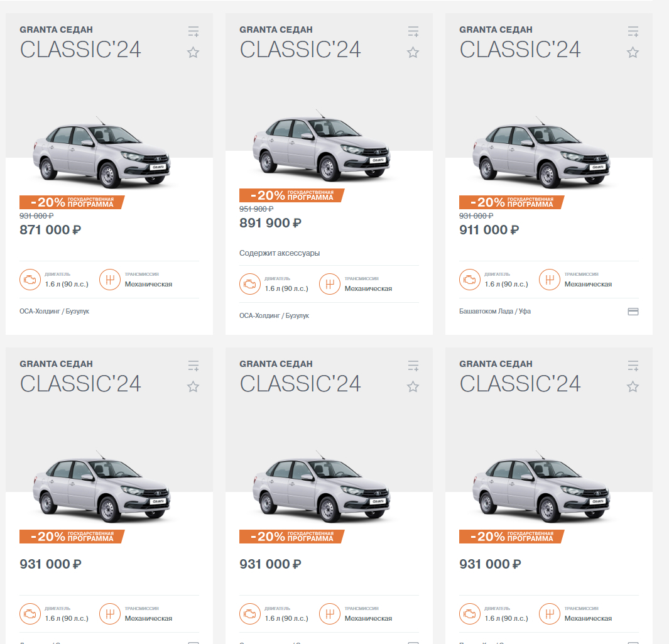Click payment card icon beside Башавтоком Лада / Уфа

(633, 312)
